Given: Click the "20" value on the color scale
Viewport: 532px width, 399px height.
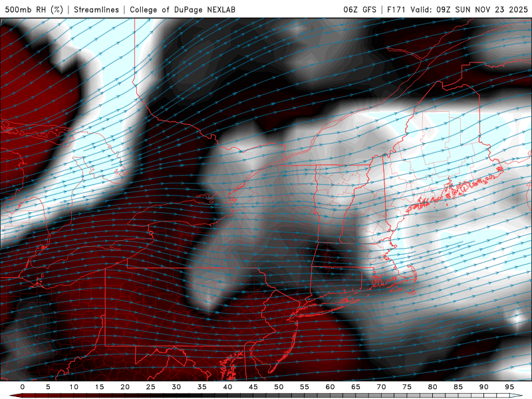Looking at the screenshot, I should (125, 387).
